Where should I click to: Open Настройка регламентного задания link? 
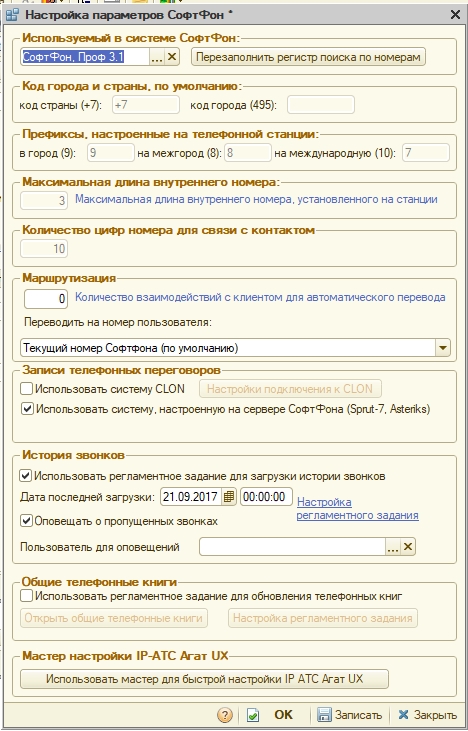pos(358,509)
